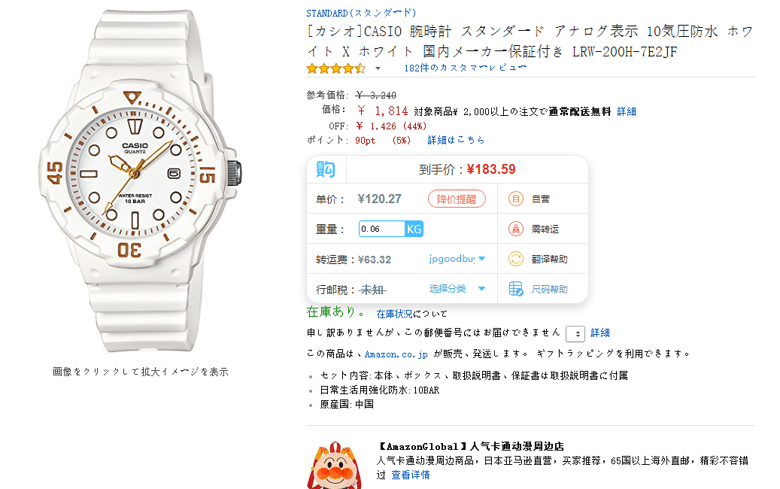Open the 选择分类 category dropdown
The width and height of the screenshot is (780, 489).
pos(457,289)
